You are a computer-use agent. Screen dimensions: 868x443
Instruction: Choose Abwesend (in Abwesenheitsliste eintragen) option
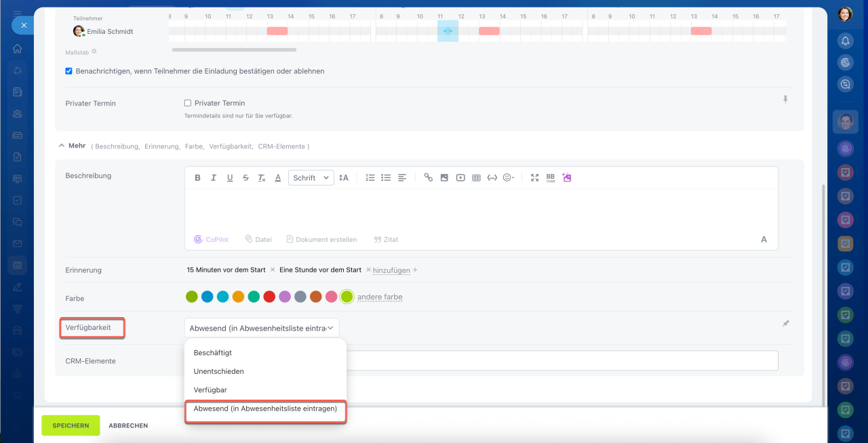pos(265,408)
